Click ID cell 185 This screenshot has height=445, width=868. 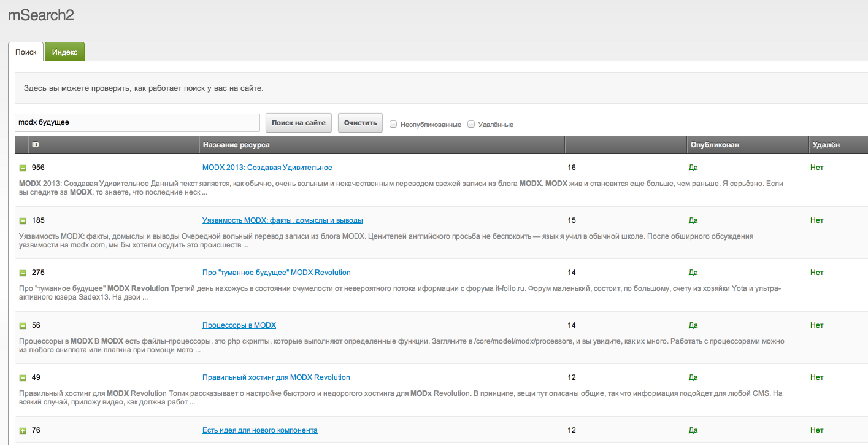38,220
